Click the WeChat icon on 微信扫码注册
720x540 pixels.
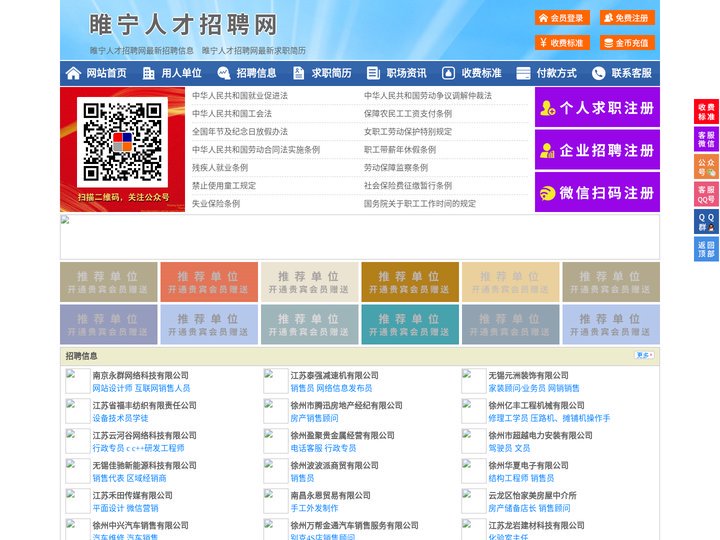[x=547, y=193]
